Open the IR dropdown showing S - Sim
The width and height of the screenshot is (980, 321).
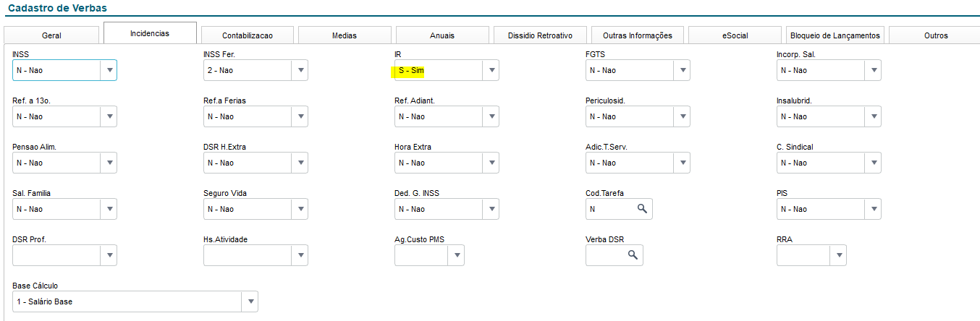(x=491, y=70)
